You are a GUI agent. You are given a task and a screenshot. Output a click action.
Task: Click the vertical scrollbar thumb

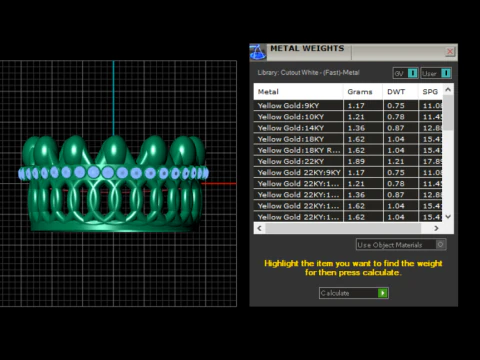click(x=448, y=113)
